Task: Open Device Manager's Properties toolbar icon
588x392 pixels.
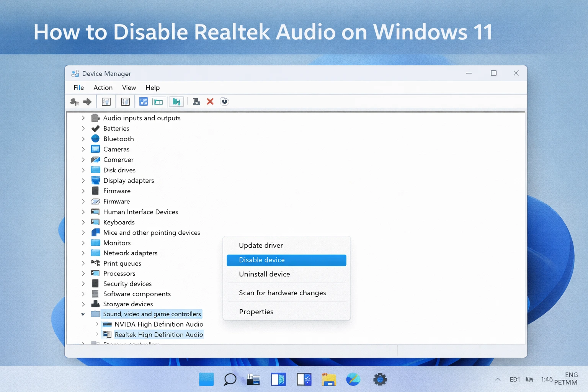Action: point(106,101)
